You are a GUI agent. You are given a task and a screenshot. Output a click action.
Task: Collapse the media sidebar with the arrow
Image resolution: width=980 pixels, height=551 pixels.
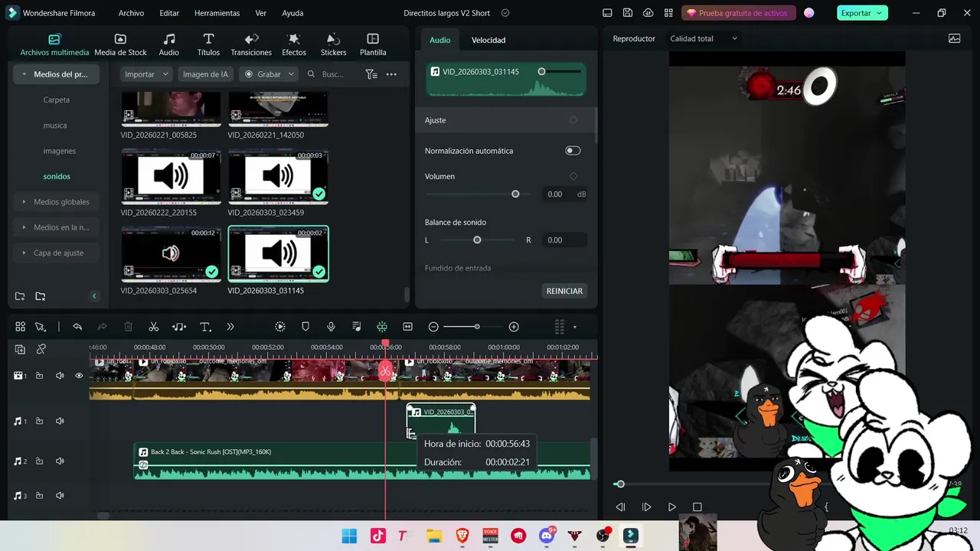point(94,296)
